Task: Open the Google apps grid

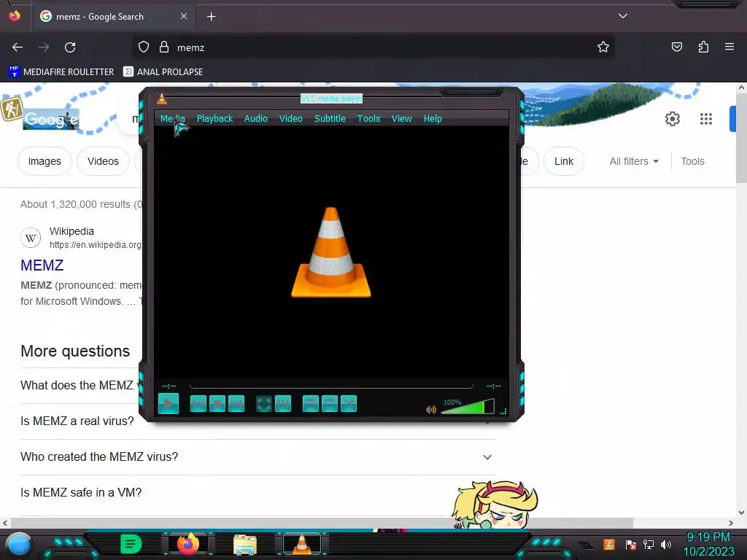Action: [706, 119]
